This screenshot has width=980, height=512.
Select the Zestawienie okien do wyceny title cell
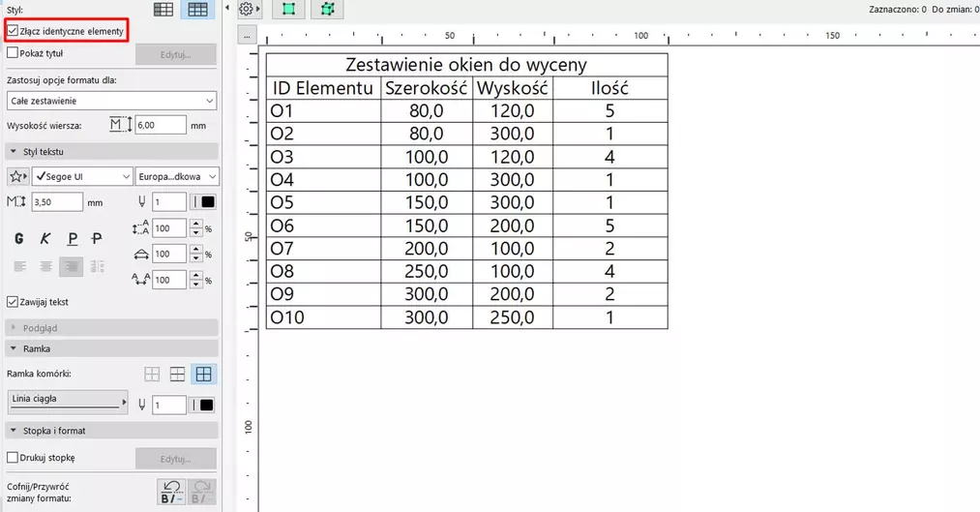467,65
